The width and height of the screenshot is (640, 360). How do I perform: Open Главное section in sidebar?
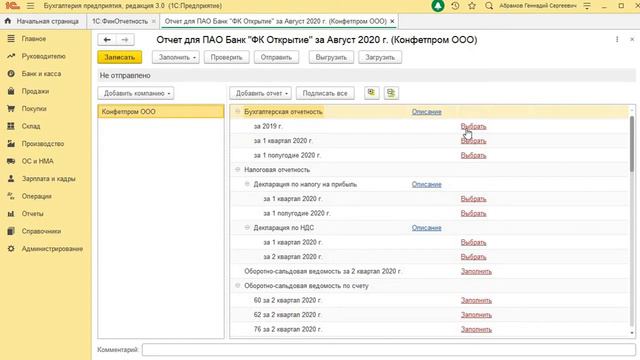click(x=33, y=39)
